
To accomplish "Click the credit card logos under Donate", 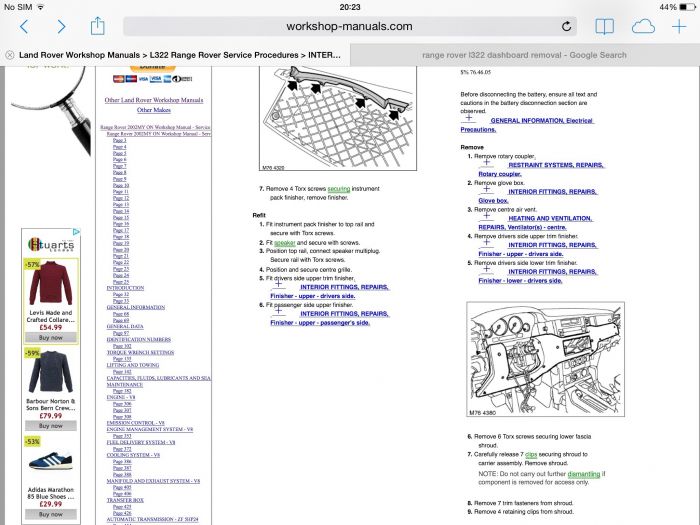I will (x=153, y=79).
